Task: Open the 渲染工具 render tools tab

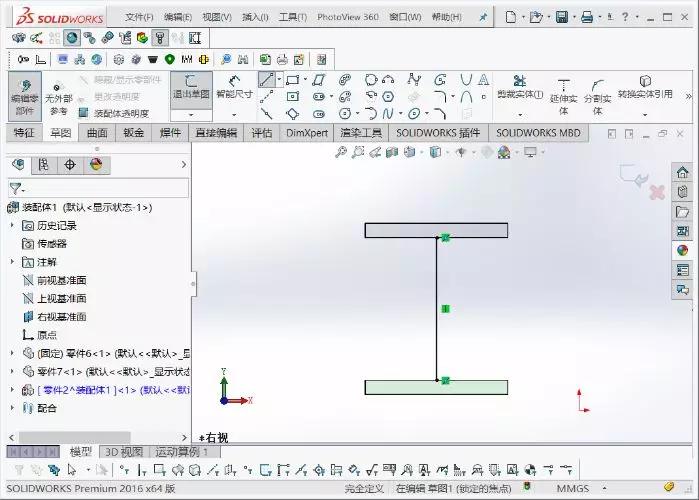Action: pos(361,133)
